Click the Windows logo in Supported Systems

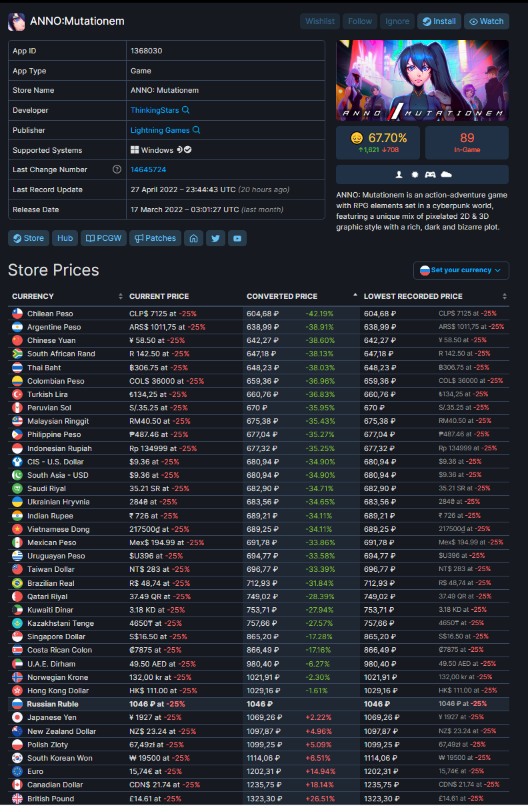click(x=135, y=150)
